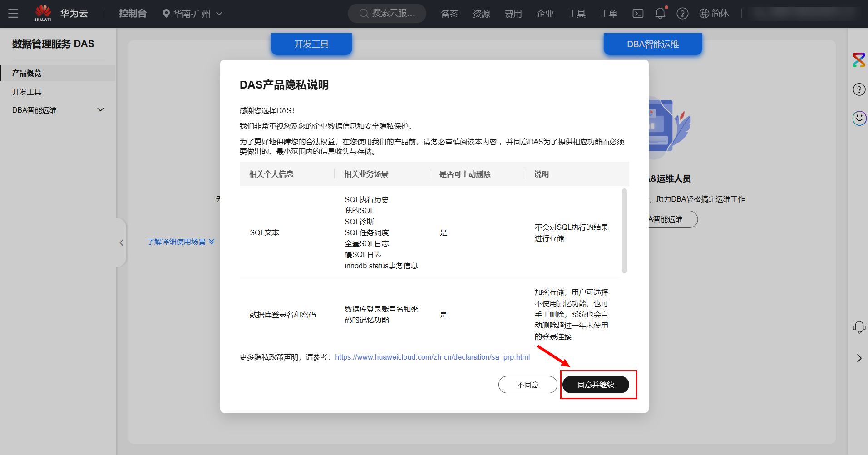Click the 不同意 button

pyautogui.click(x=528, y=385)
